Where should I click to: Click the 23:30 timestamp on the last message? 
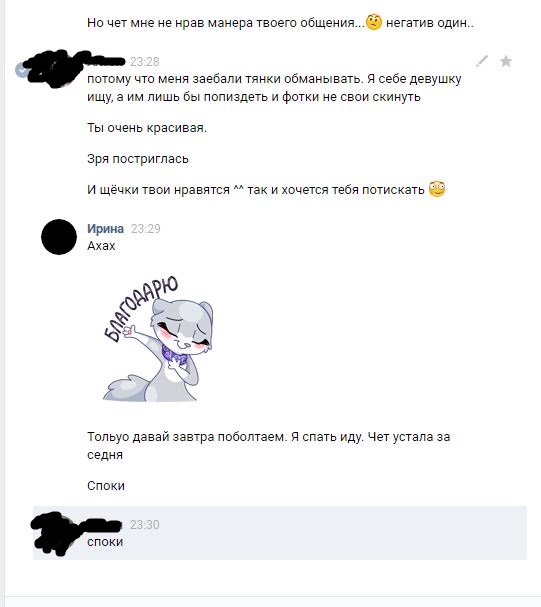pos(144,525)
